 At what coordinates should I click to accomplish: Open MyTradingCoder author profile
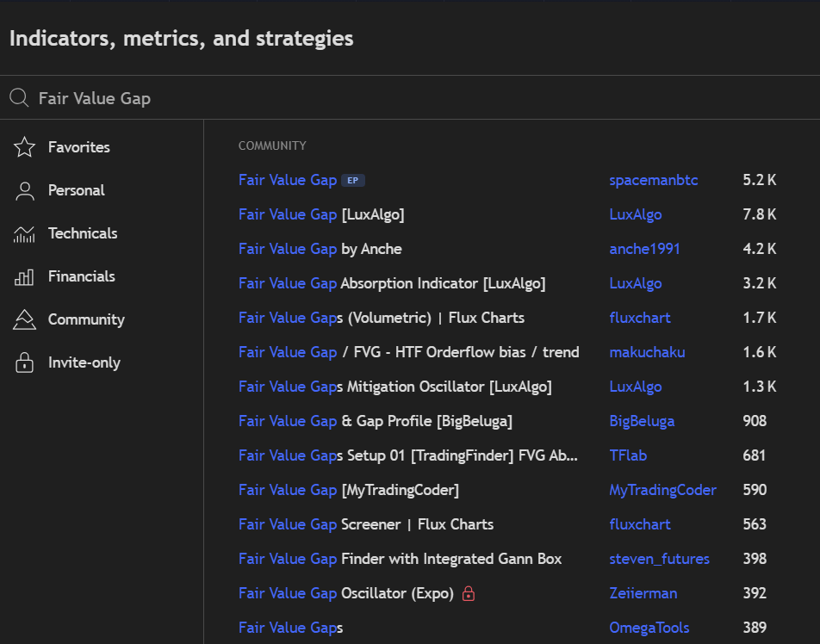click(x=662, y=490)
